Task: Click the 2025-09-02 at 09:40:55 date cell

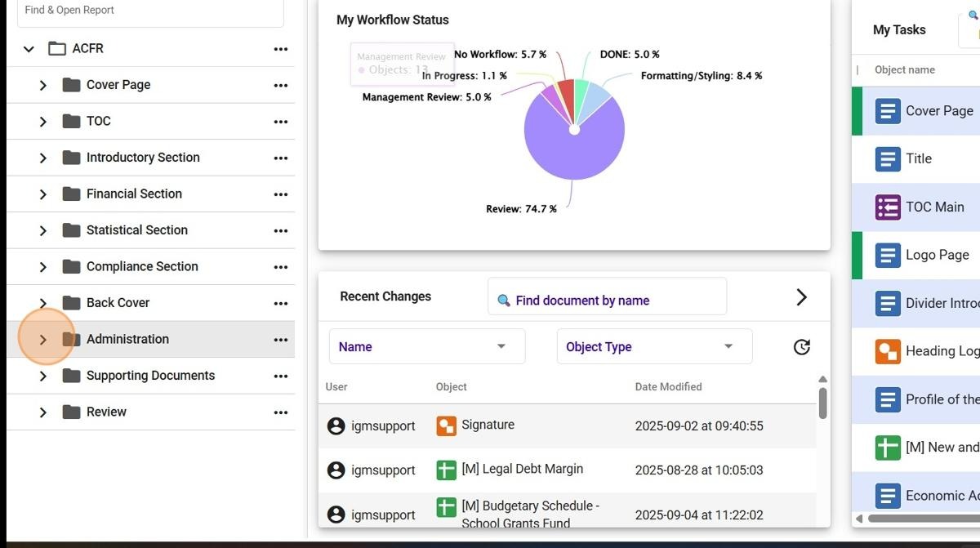Action: [x=699, y=425]
